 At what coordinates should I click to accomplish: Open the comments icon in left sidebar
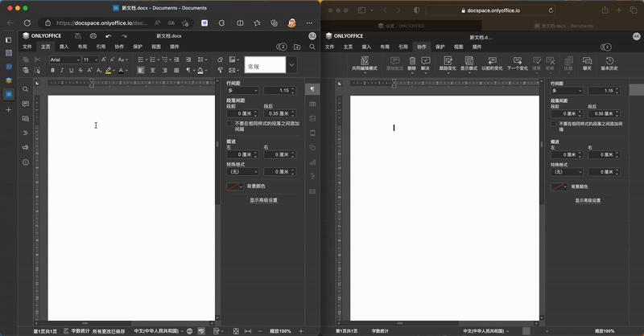pyautogui.click(x=26, y=104)
